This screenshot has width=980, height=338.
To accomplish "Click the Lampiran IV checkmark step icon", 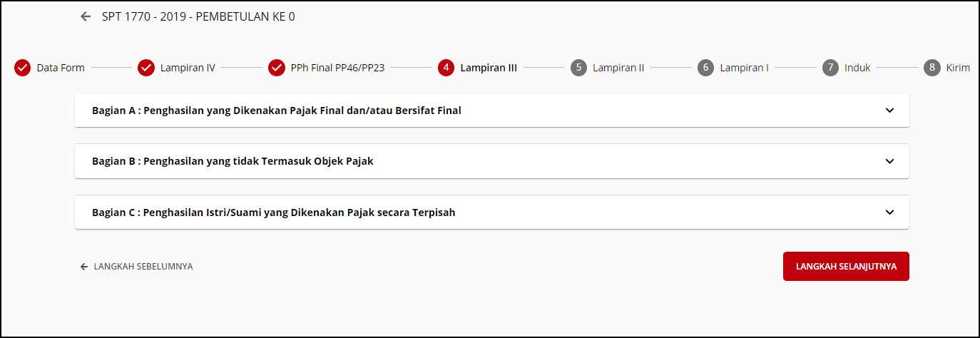I will pos(146,68).
